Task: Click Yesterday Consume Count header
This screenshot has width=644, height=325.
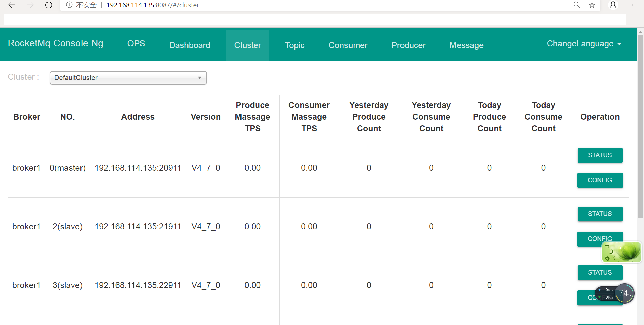Action: [431, 117]
